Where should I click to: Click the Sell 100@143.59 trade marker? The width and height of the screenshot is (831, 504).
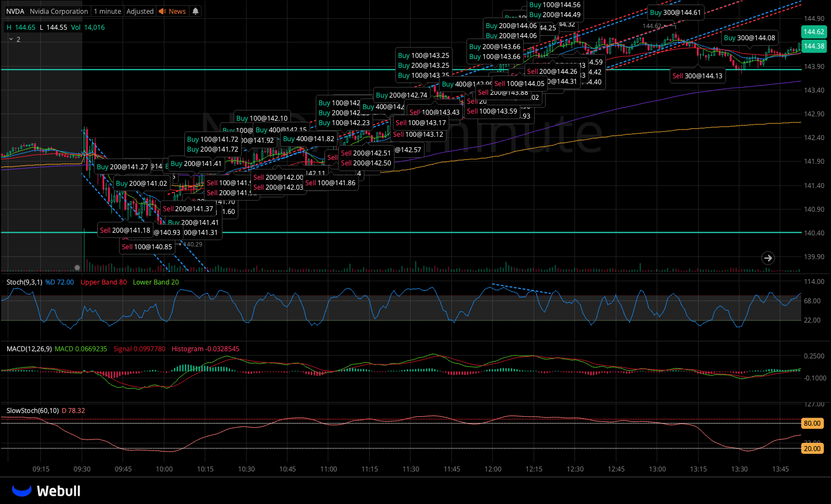click(x=492, y=111)
